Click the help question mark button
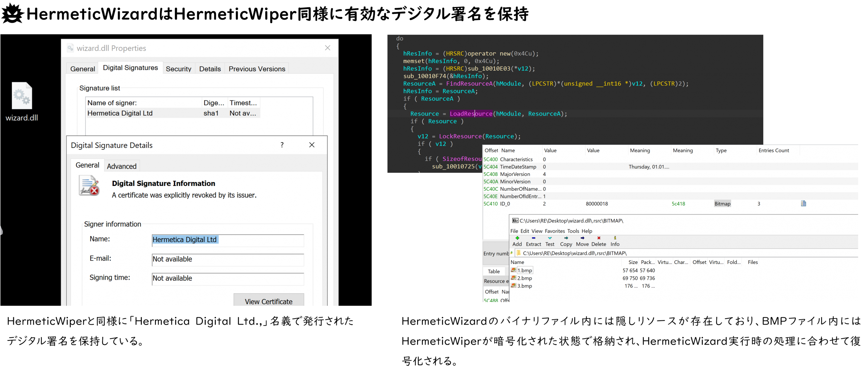The width and height of the screenshot is (868, 375). point(282,145)
